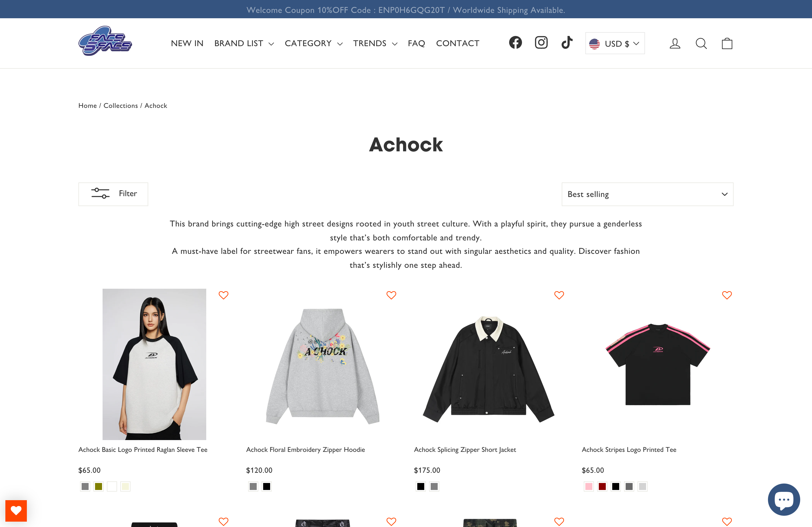Open the shopping cart bag icon
Image resolution: width=812 pixels, height=527 pixels.
pyautogui.click(x=727, y=43)
